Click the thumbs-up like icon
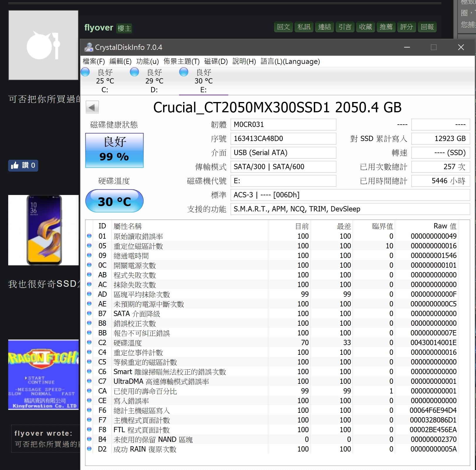Image resolution: width=476 pixels, height=470 pixels. pyautogui.click(x=15, y=165)
